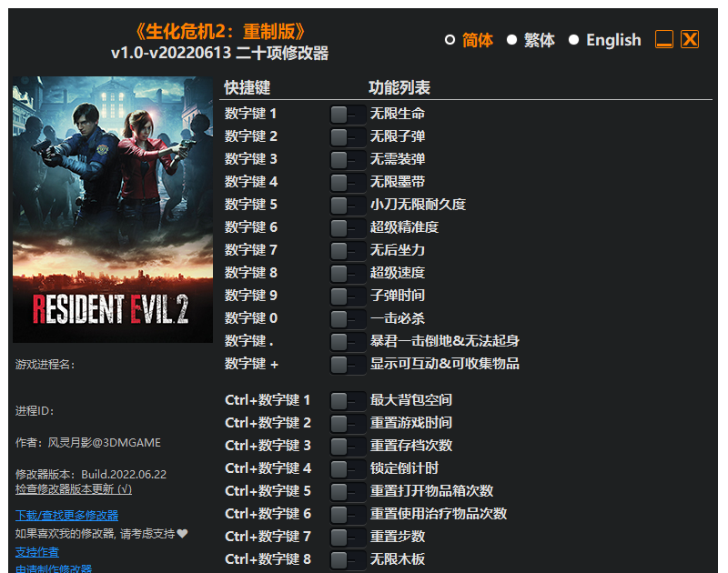Screen dimensions: 728x573
Task: Enable 无限木板 toggle
Action: click(x=348, y=559)
